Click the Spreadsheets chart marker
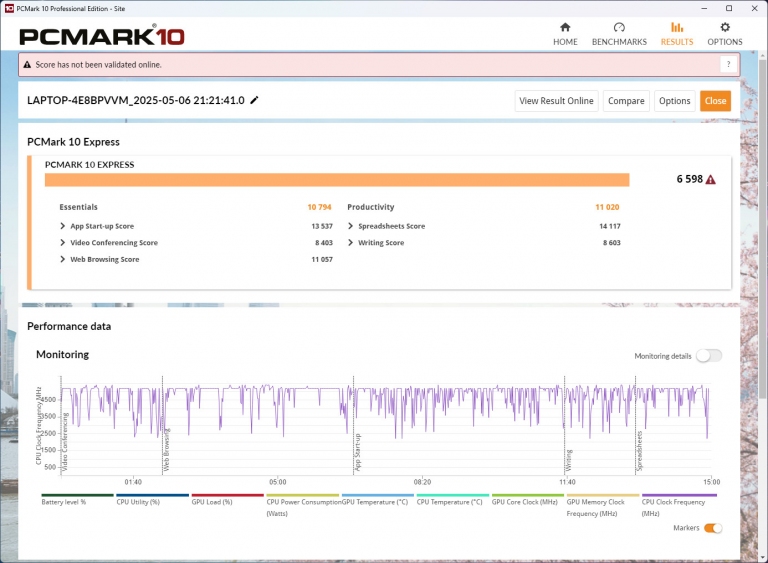 click(x=639, y=451)
